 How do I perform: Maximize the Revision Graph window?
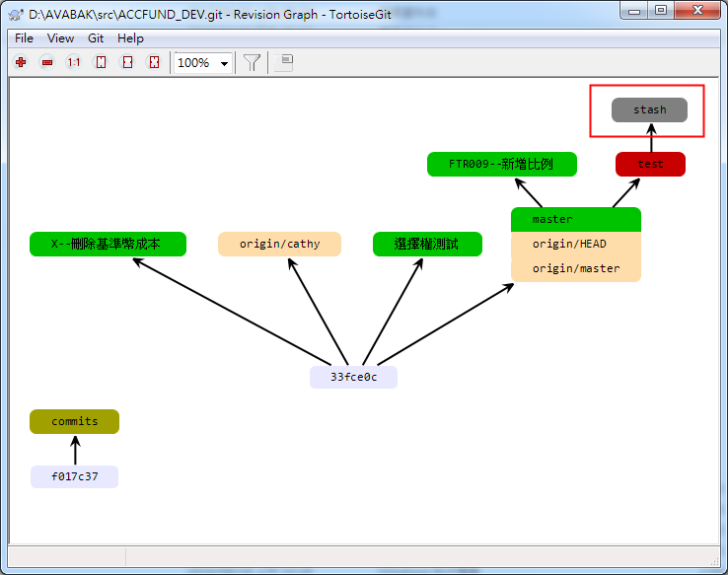click(x=661, y=11)
